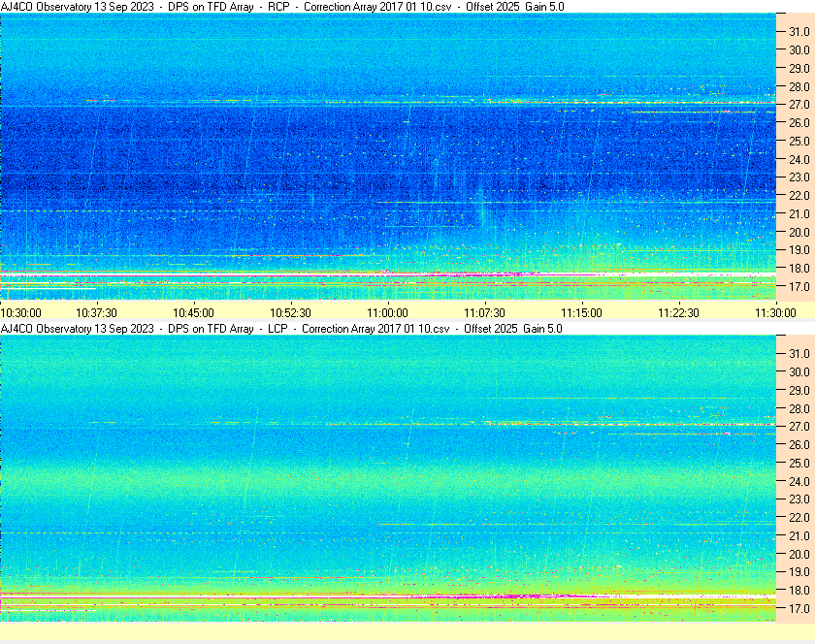
Task: Click the 10:45:00 time axis label
Action: click(194, 312)
